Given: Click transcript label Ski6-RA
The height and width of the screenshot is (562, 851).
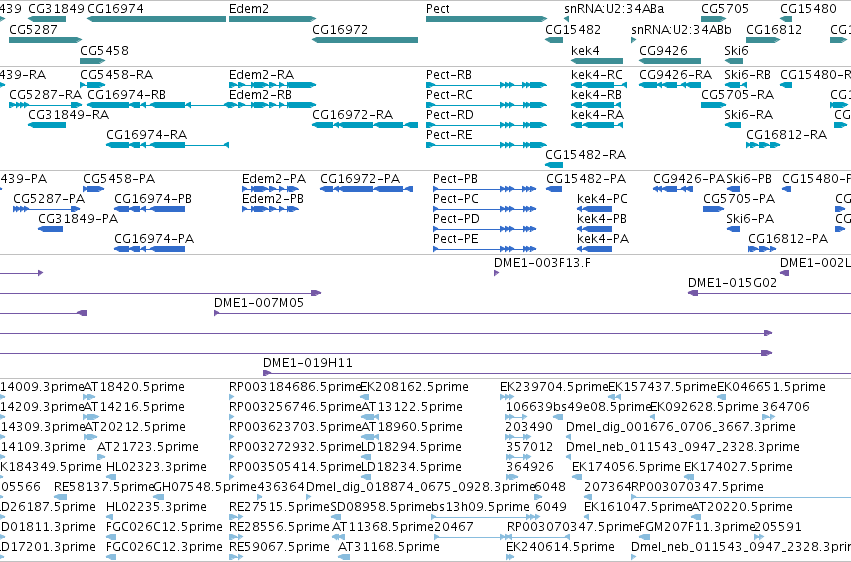Looking at the screenshot, I should [x=748, y=114].
